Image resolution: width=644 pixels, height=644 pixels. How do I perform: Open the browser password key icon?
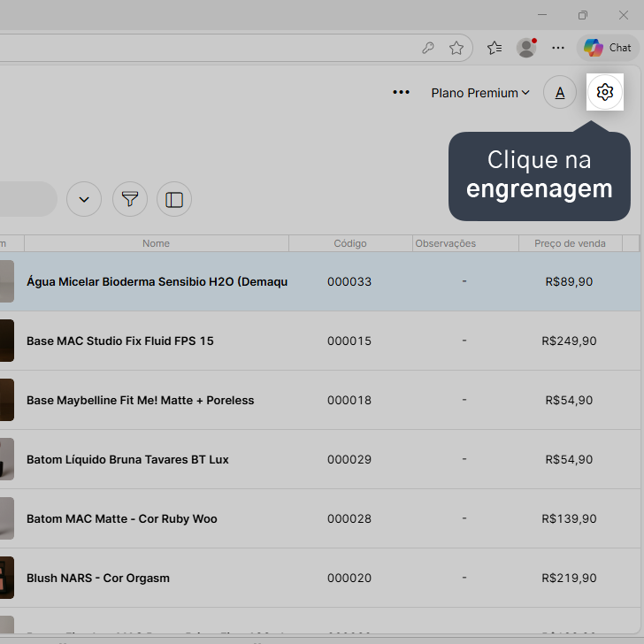tap(428, 48)
